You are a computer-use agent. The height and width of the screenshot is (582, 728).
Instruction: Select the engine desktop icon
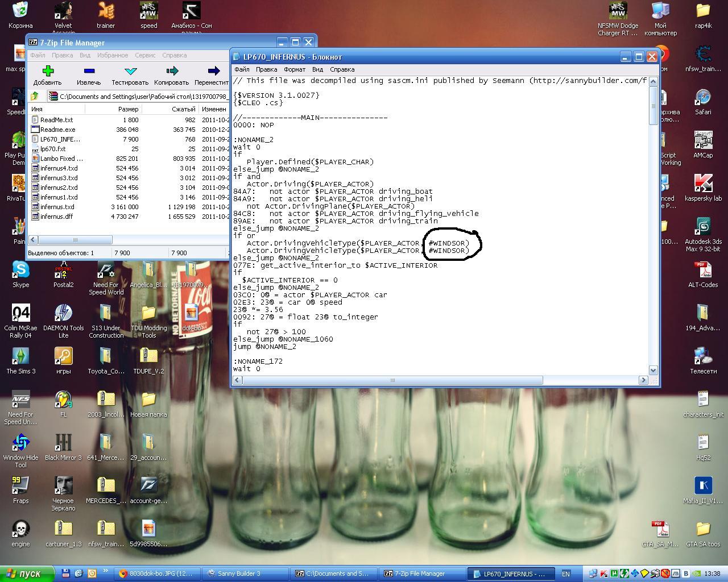click(20, 533)
